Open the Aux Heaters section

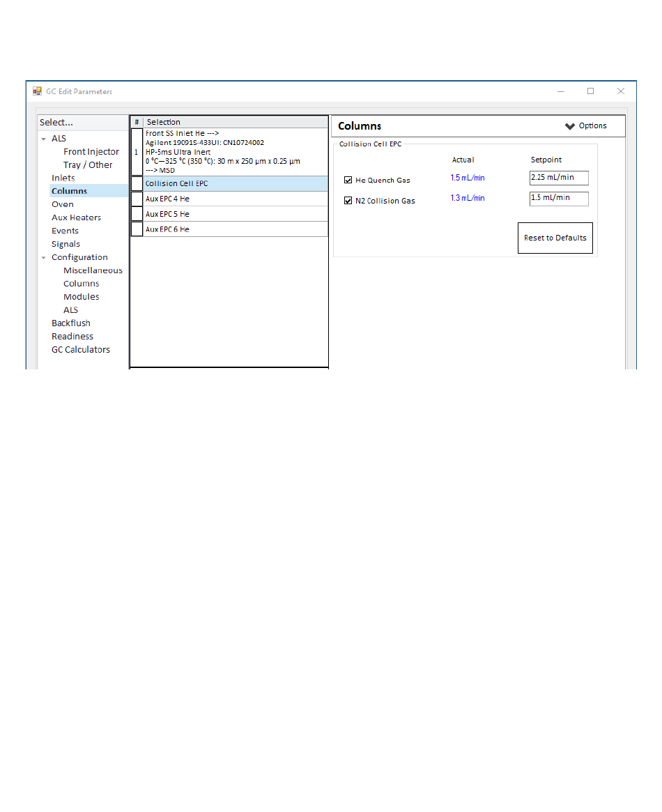[76, 217]
